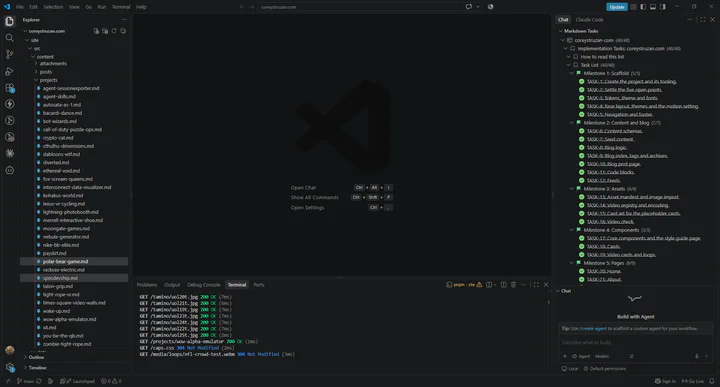Open the Search view in activity bar
The width and height of the screenshot is (720, 387).
(x=10, y=38)
